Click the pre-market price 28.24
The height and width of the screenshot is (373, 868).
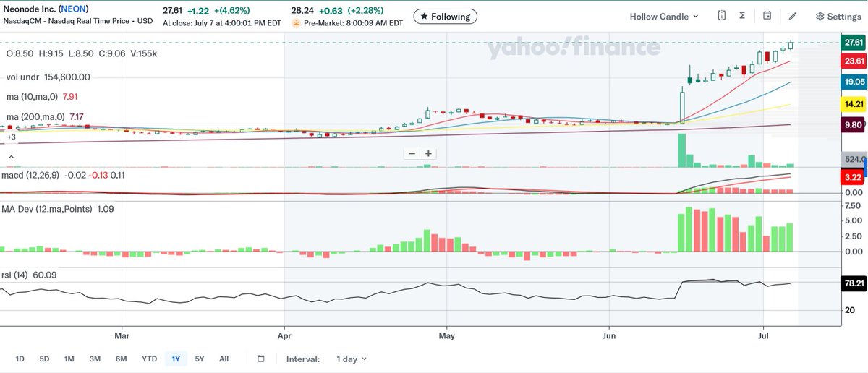coord(302,11)
